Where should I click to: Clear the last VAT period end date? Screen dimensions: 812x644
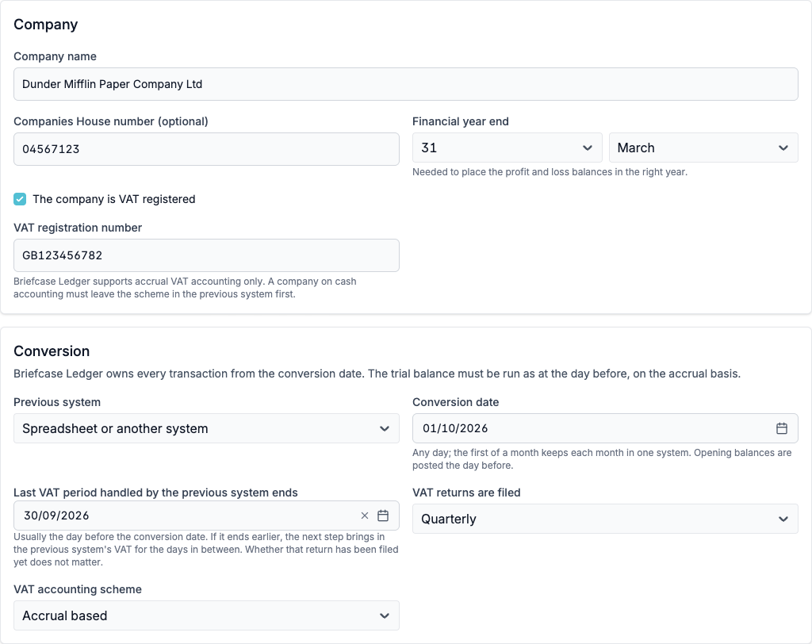[x=365, y=516]
